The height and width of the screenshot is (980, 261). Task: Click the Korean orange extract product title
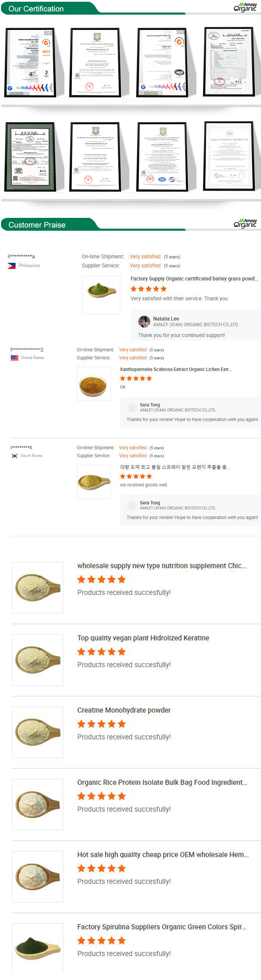(x=175, y=467)
